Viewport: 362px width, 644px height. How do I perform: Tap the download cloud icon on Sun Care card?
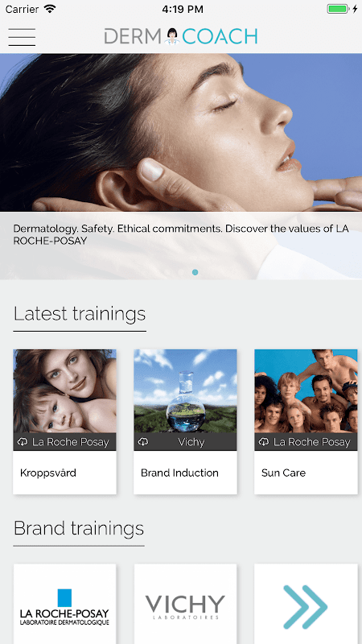point(264,441)
